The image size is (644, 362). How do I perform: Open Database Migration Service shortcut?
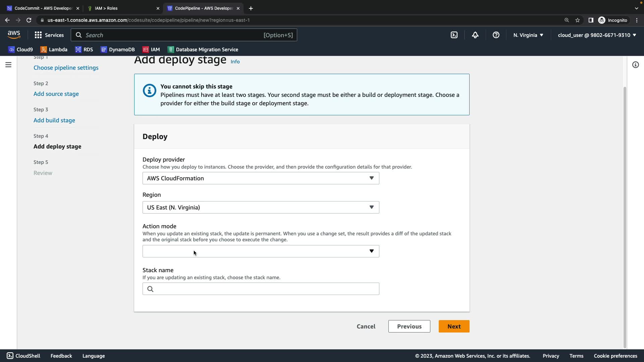(203, 49)
